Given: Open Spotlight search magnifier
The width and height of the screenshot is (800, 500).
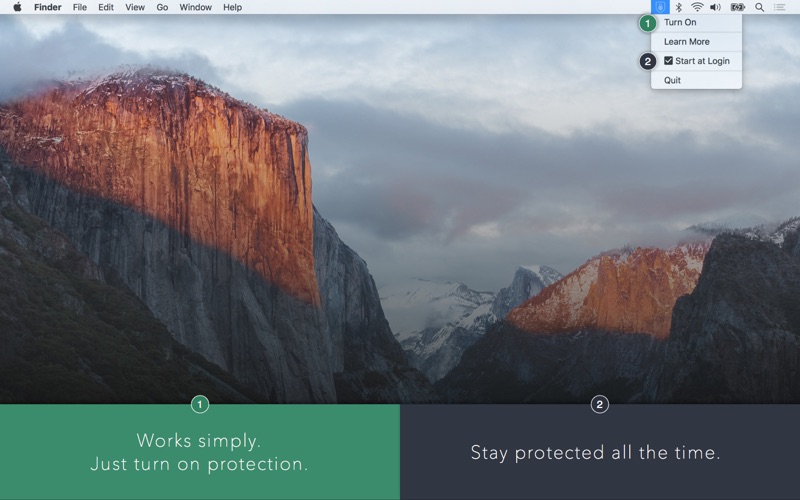Looking at the screenshot, I should [x=759, y=7].
